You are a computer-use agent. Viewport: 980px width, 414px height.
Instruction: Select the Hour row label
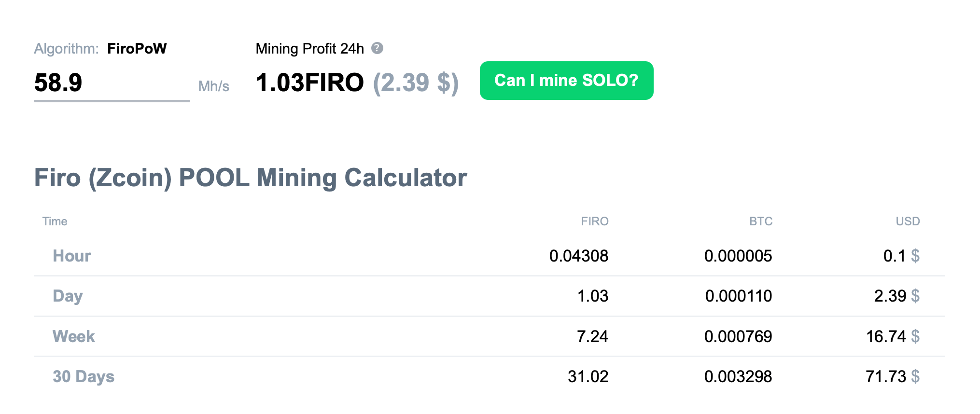pos(71,256)
